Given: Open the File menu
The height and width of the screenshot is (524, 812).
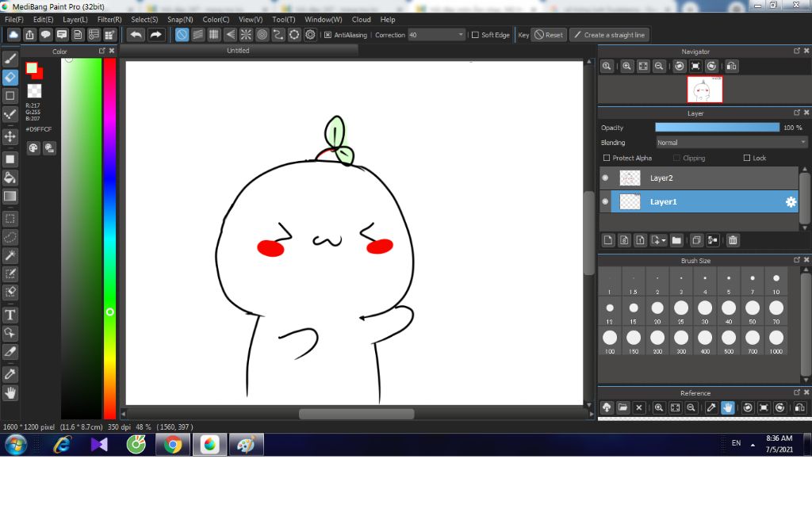Looking at the screenshot, I should pyautogui.click(x=14, y=19).
